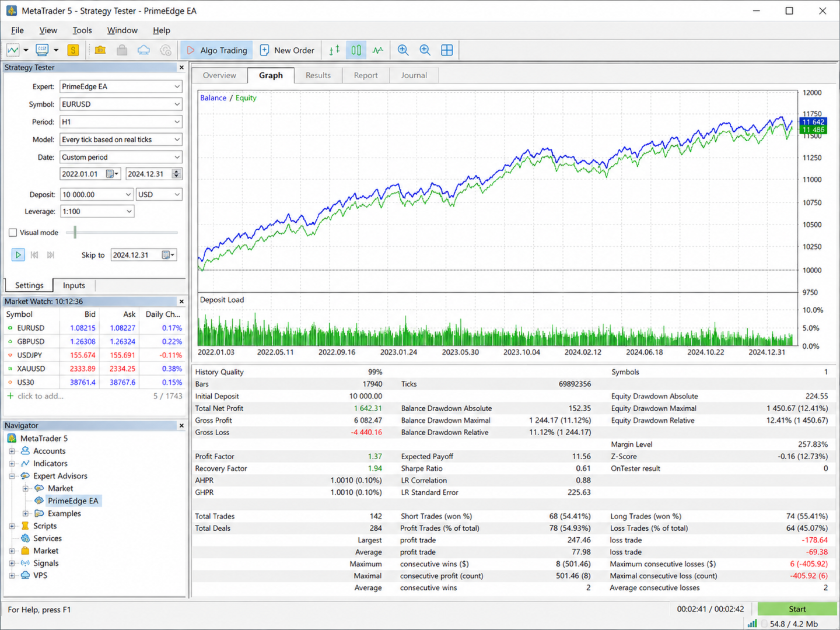Image resolution: width=840 pixels, height=630 pixels.
Task: Click the tile windows grid icon
Action: (447, 50)
